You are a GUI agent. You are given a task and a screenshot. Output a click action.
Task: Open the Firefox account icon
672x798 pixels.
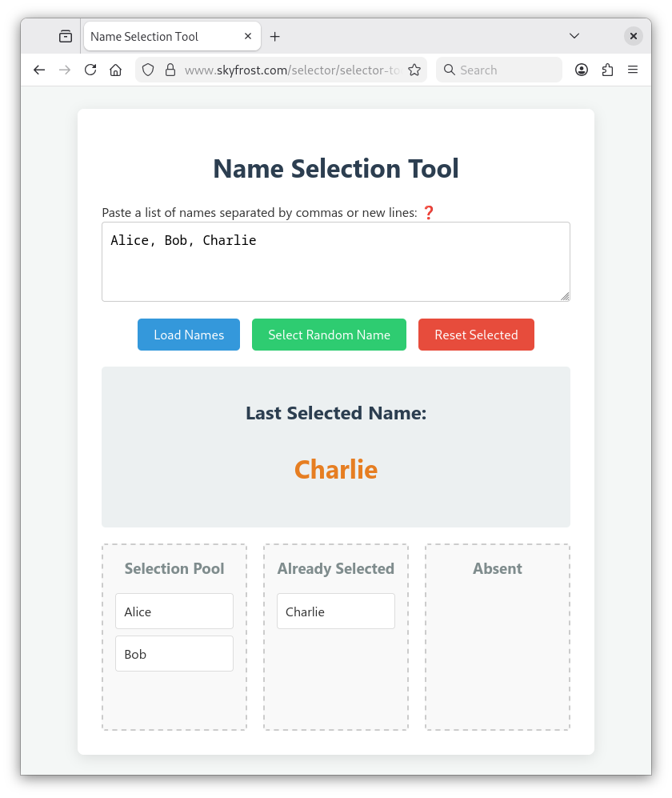coord(582,70)
